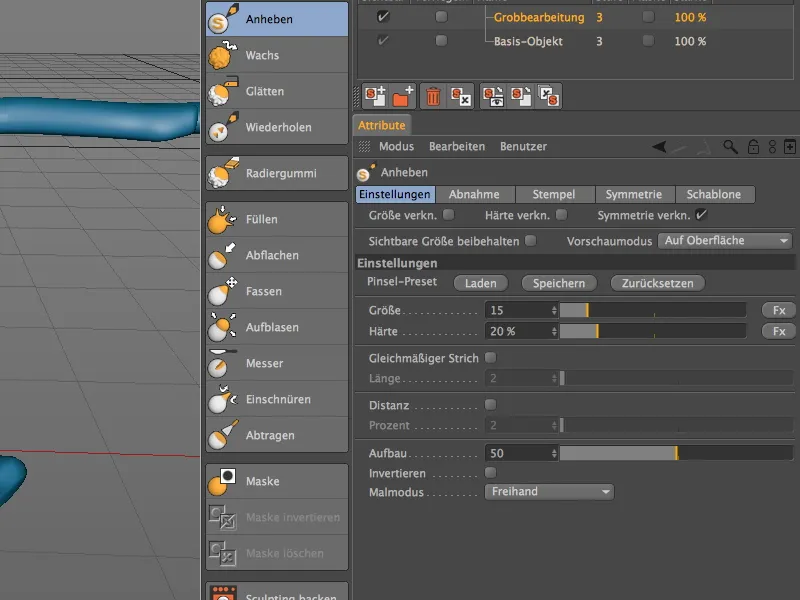
Task: Open the Bearbeiten menu
Action: tap(457, 146)
